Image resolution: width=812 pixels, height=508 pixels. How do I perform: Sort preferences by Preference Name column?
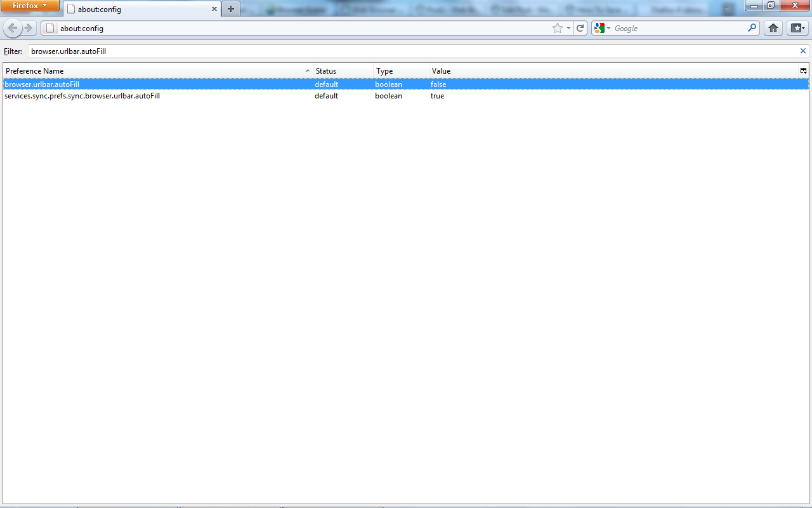152,71
